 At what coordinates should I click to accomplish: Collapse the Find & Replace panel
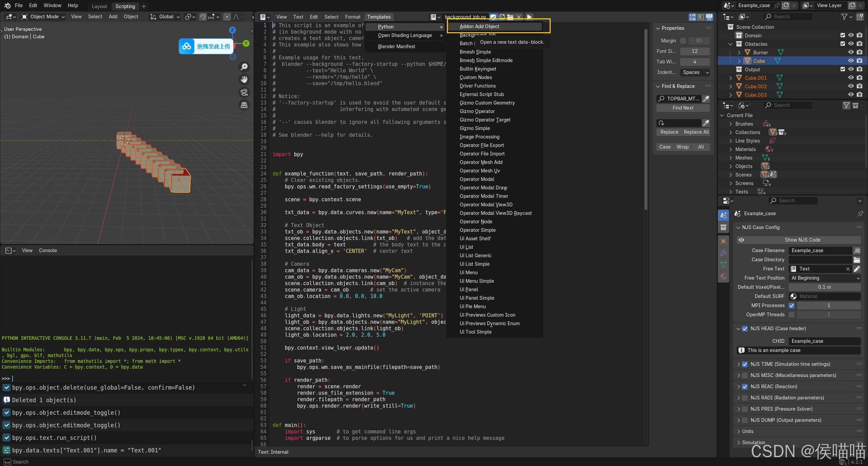(658, 86)
